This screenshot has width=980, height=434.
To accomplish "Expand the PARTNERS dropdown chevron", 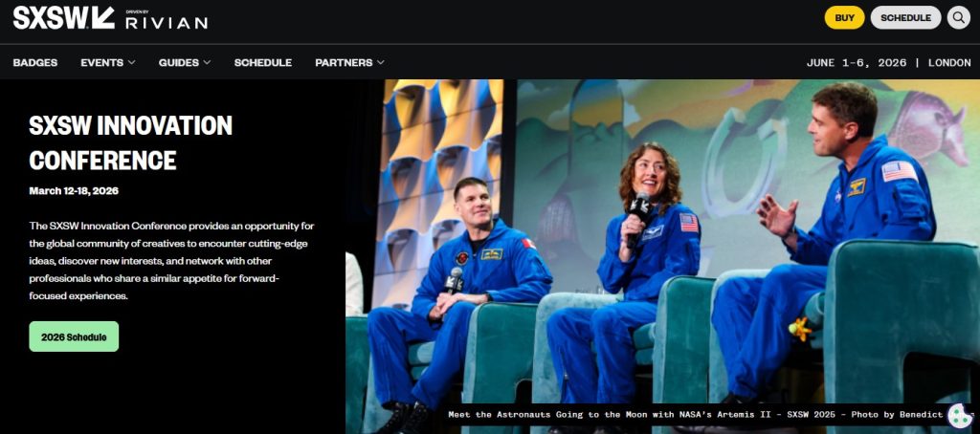I will (x=381, y=63).
